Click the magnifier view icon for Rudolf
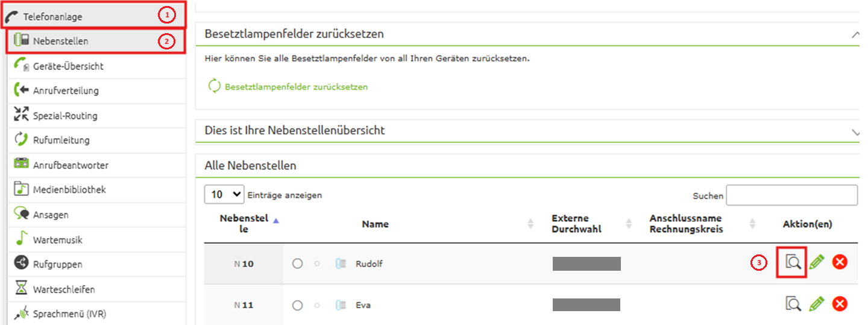Screen dimensions: 868x325 click(793, 262)
